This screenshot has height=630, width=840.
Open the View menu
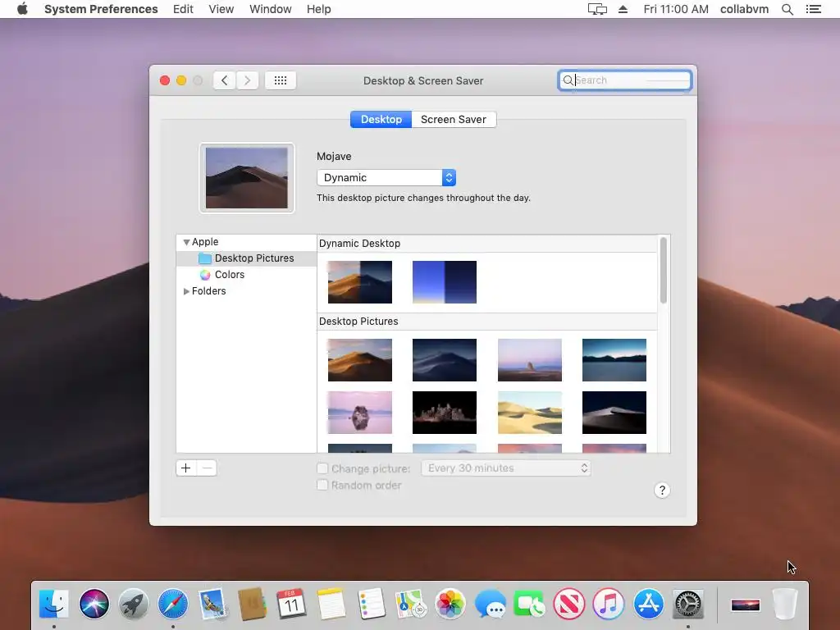pos(221,9)
